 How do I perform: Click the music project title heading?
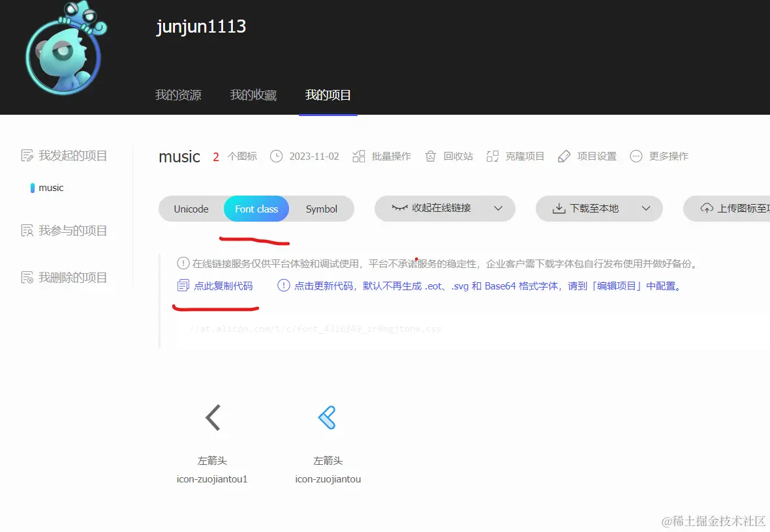coord(179,156)
